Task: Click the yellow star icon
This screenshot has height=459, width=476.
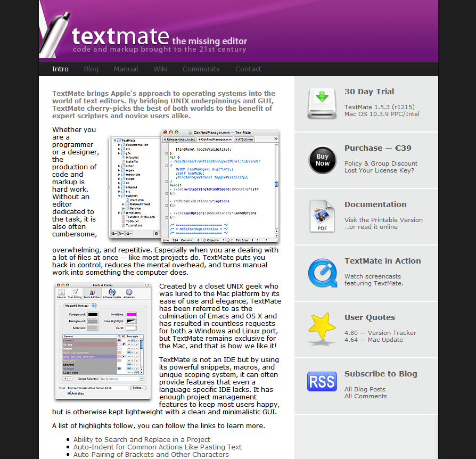Action: pyautogui.click(x=322, y=328)
